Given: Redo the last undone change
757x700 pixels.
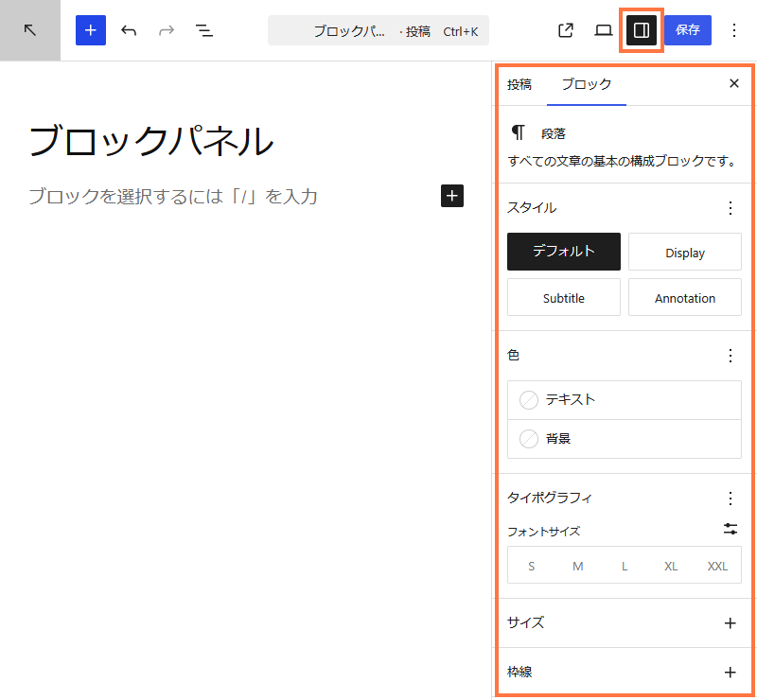Looking at the screenshot, I should (167, 30).
